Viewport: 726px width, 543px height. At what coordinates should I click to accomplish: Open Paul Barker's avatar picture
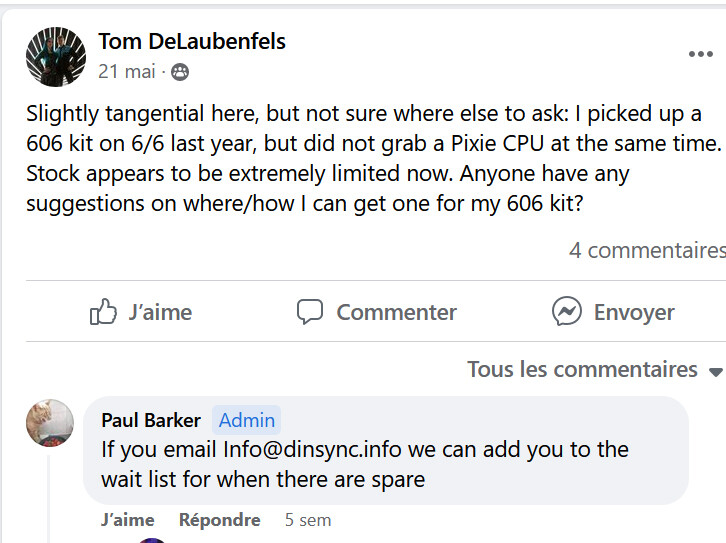pos(50,423)
